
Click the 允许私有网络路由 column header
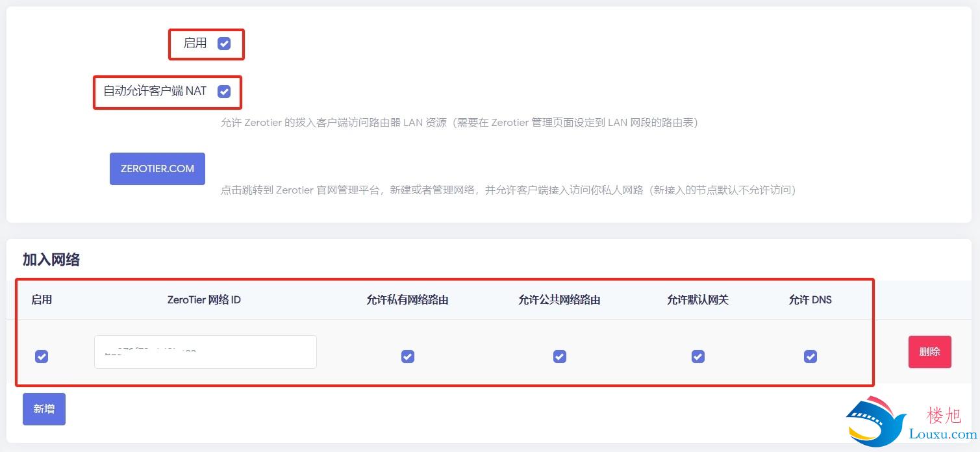(x=407, y=300)
